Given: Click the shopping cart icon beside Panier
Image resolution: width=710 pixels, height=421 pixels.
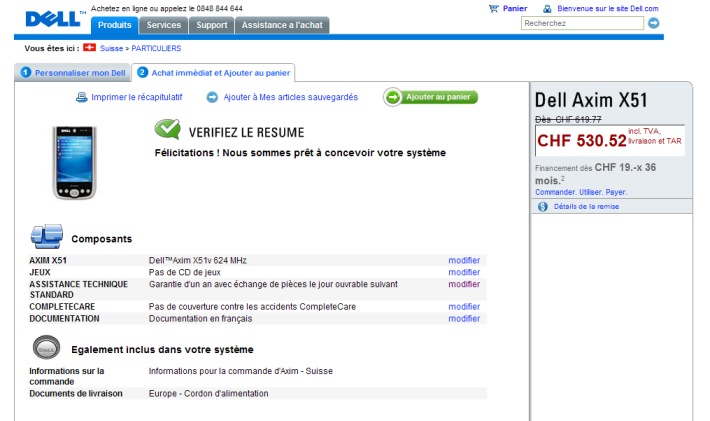Looking at the screenshot, I should coord(494,9).
